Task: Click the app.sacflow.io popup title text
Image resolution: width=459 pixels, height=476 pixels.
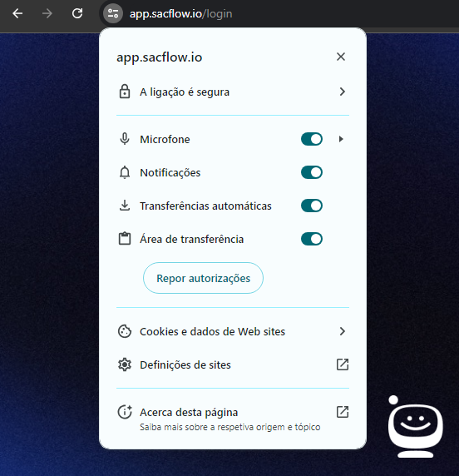Action: (160, 57)
